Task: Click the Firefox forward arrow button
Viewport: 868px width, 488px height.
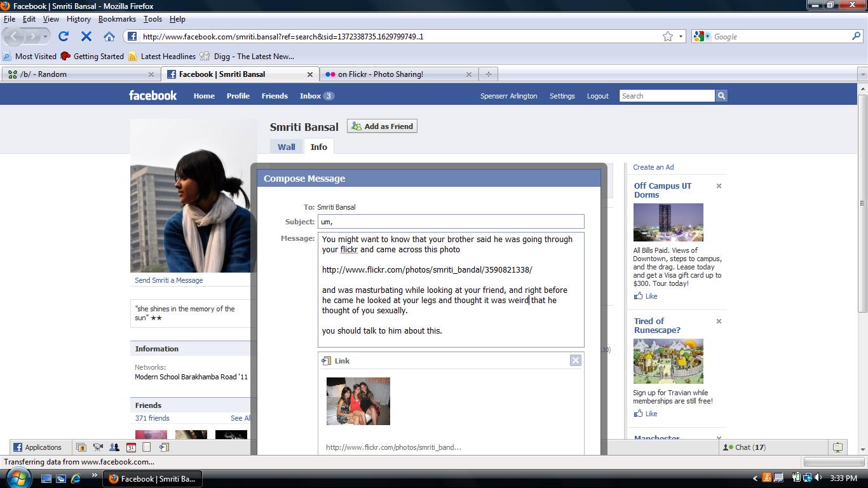Action: click(34, 36)
